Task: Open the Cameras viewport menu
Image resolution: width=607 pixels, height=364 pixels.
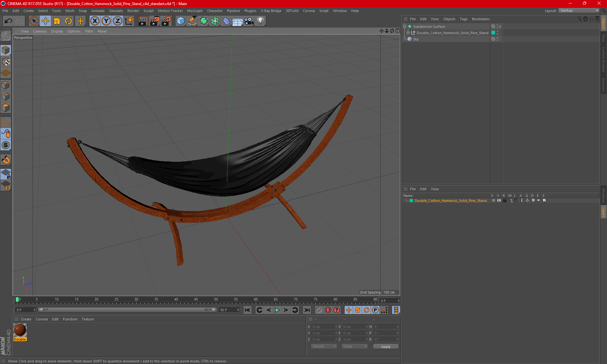Action: (40, 31)
